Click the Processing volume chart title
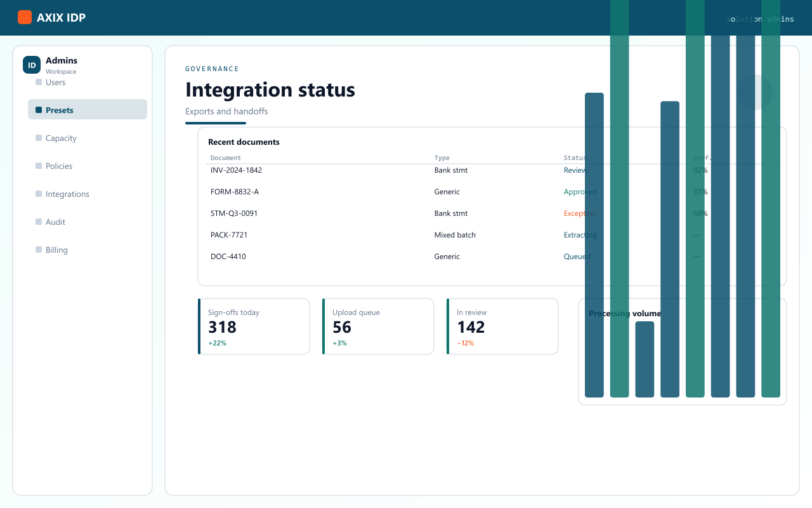 [625, 314]
